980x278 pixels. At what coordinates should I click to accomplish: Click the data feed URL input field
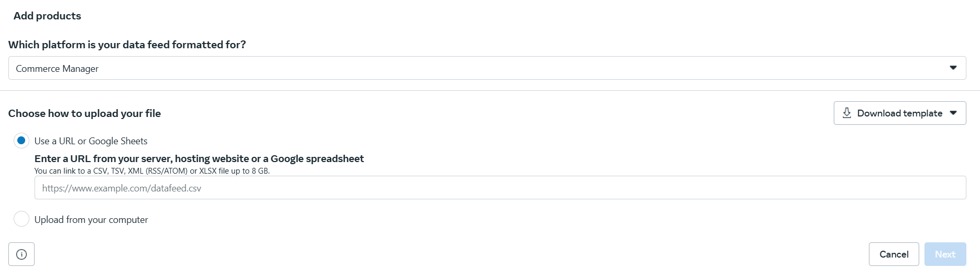500,188
